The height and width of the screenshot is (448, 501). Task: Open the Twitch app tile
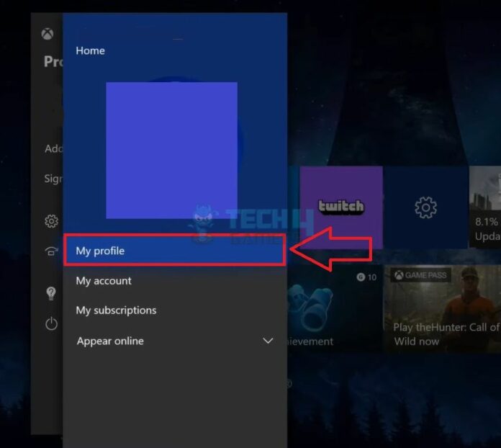coord(341,207)
